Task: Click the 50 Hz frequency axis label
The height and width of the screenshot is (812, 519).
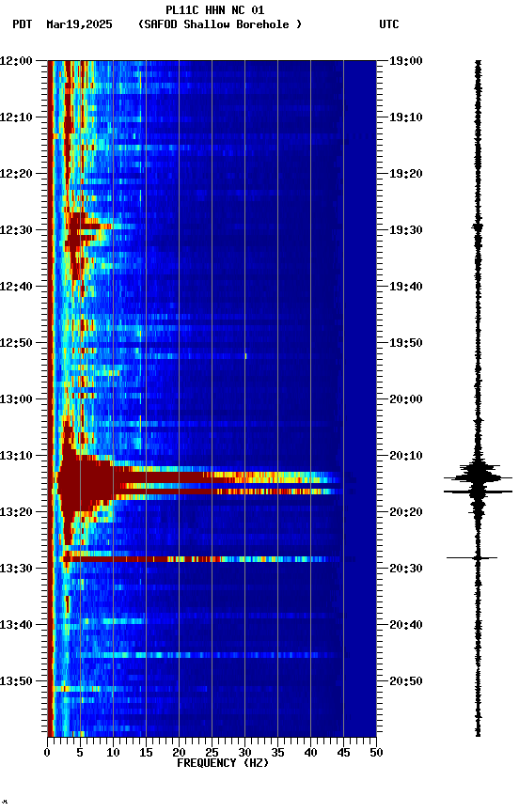Action: pos(376,754)
